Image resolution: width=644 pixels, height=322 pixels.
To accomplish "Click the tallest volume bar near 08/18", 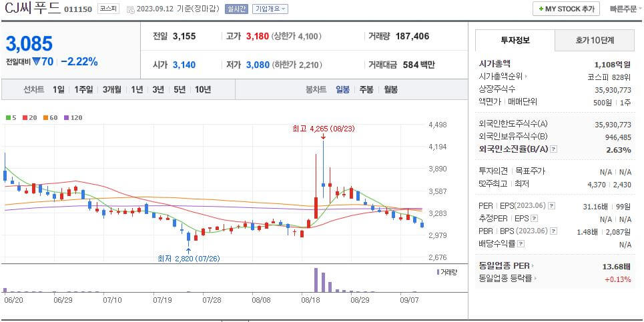I will (316, 280).
